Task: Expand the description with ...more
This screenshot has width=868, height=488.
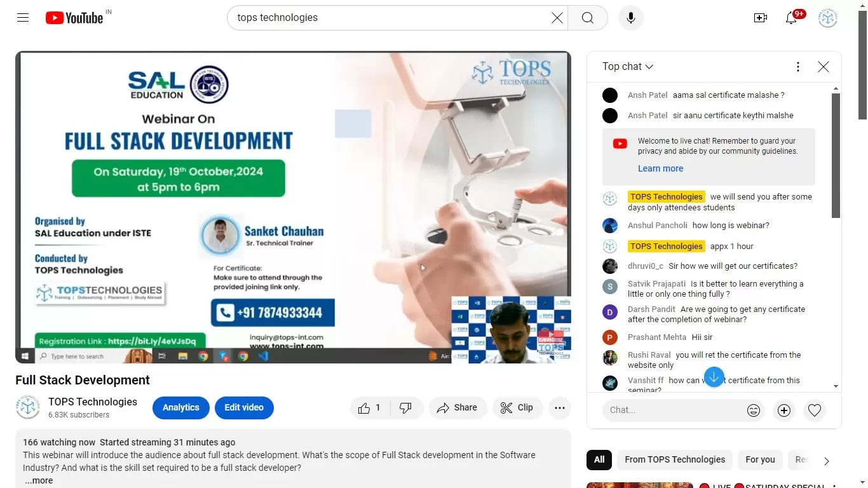Action: coord(39,481)
